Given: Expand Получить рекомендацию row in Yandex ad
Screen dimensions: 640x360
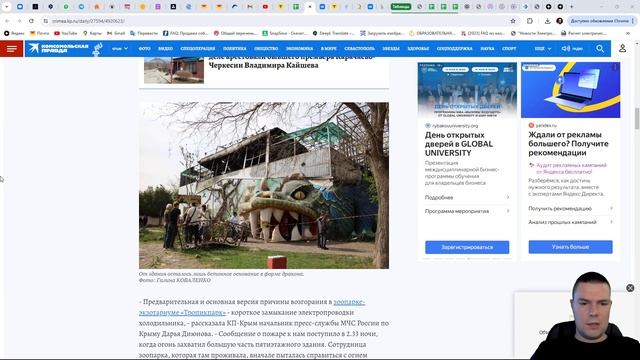Looking at the screenshot, I should tap(571, 209).
